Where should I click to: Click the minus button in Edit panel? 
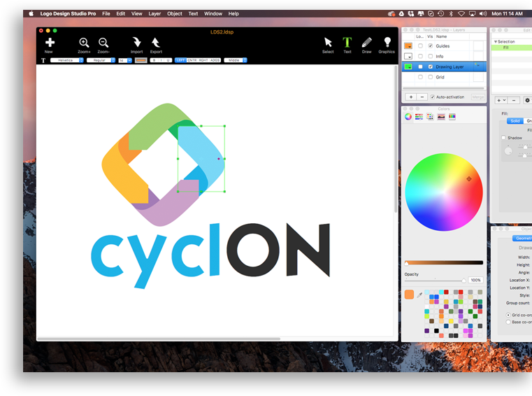pyautogui.click(x=514, y=100)
